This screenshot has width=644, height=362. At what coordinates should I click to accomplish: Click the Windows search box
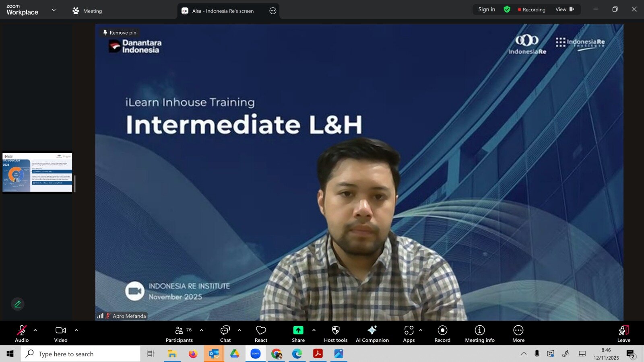click(80, 354)
